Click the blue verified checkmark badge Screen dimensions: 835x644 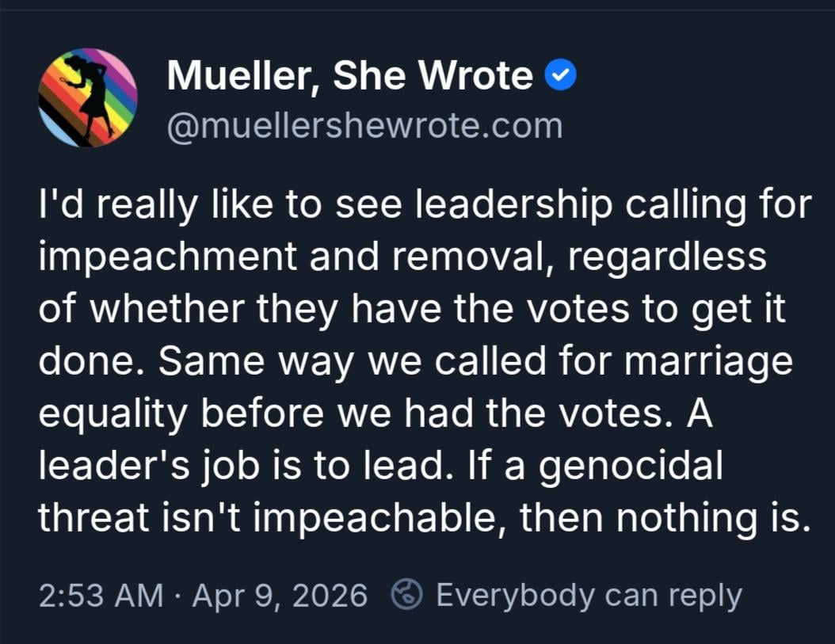click(561, 76)
